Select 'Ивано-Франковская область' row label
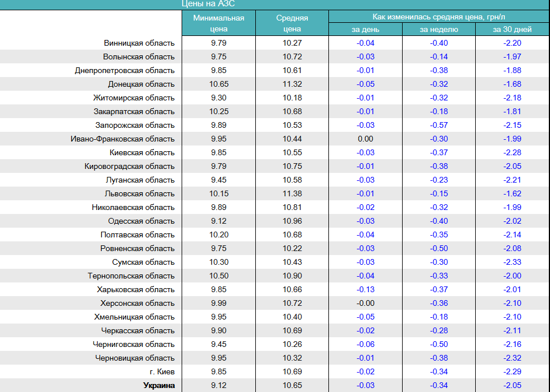This screenshot has height=392, width=550. (x=122, y=139)
